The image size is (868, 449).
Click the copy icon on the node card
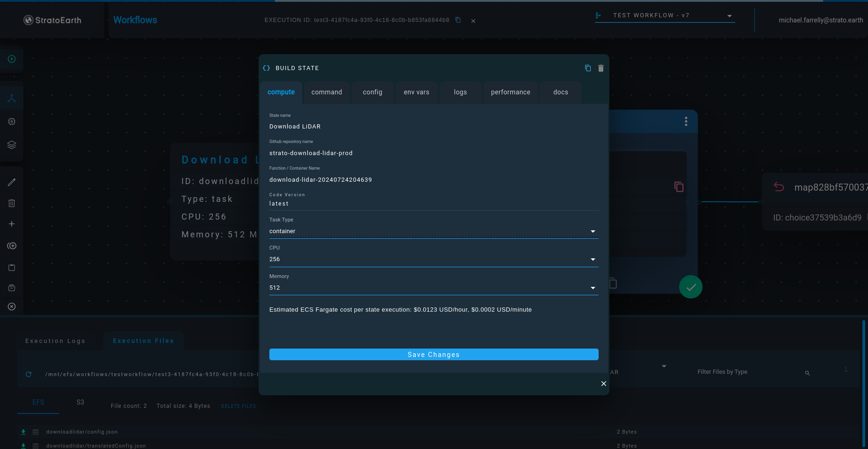tap(679, 187)
